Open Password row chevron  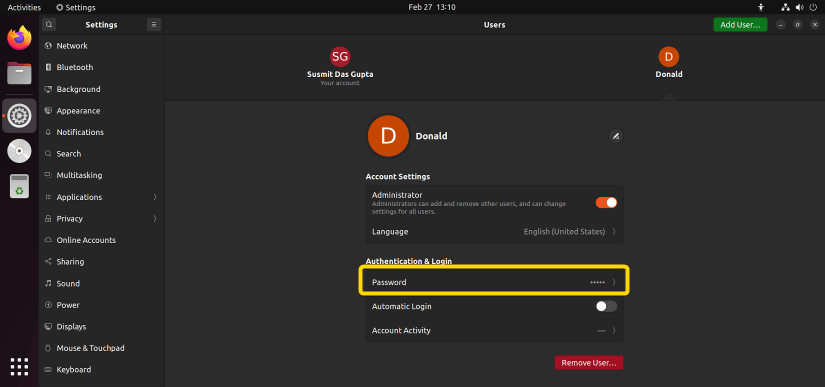(x=614, y=282)
